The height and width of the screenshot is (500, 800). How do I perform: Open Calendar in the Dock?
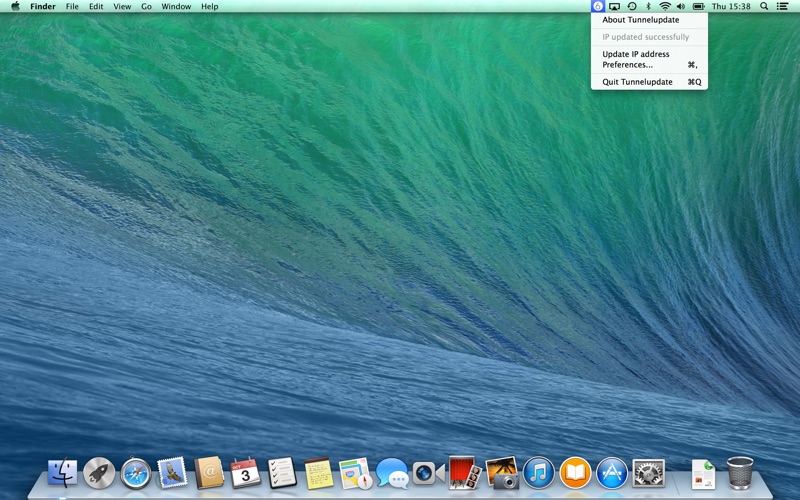click(x=245, y=473)
